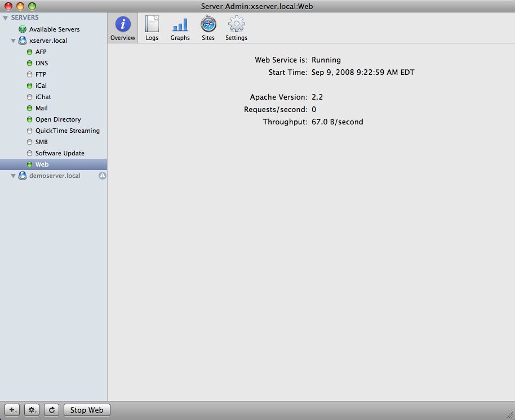The width and height of the screenshot is (515, 420).
Task: Collapse the SERVERS section triangle
Action: [6, 17]
